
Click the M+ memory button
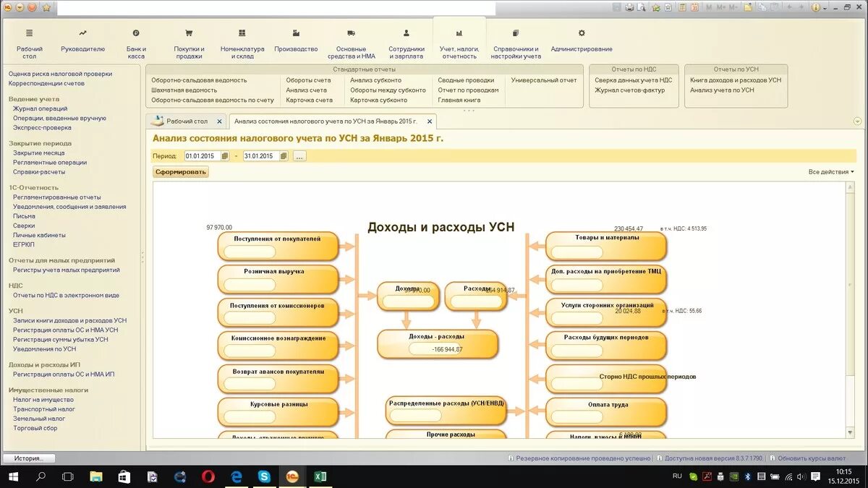[720, 7]
